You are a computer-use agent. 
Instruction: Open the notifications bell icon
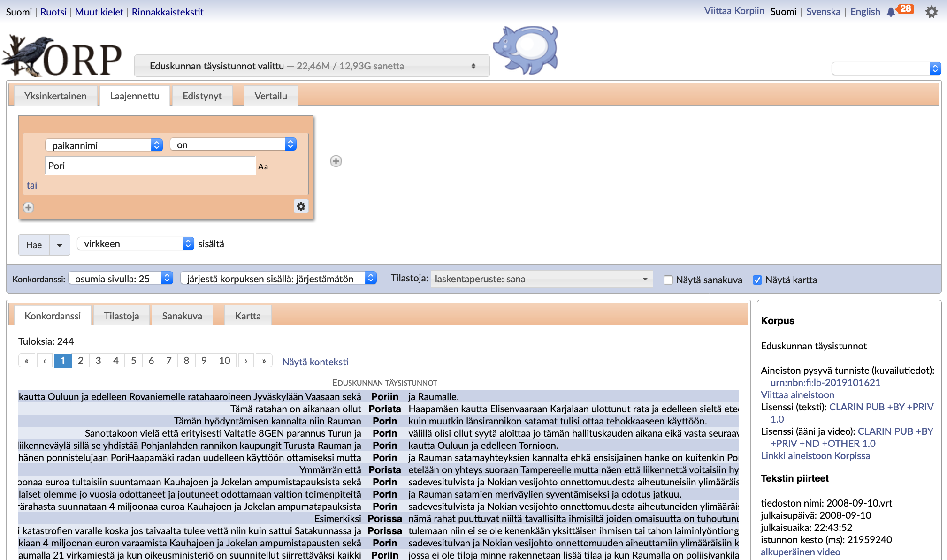click(890, 12)
